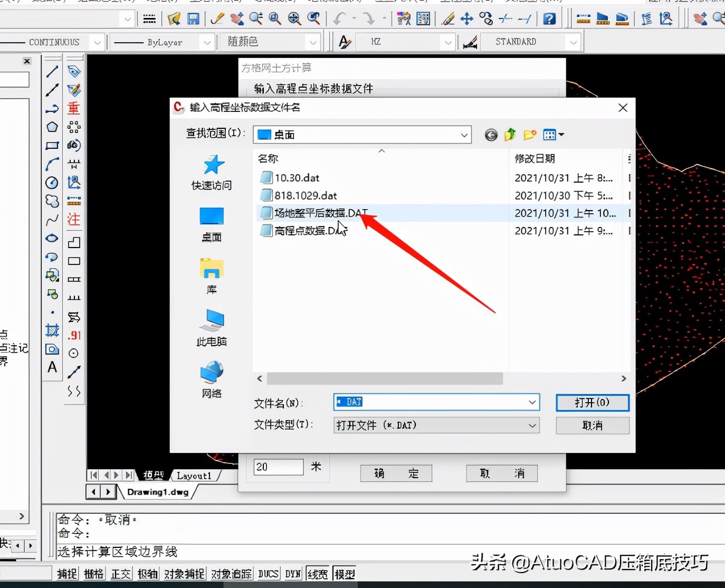This screenshot has height=588, width=725.
Task: Expand the 查找范围 location dropdown
Action: click(x=464, y=135)
